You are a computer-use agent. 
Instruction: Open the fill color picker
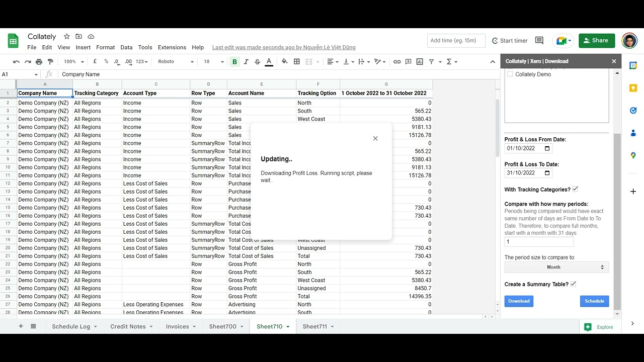tap(285, 61)
